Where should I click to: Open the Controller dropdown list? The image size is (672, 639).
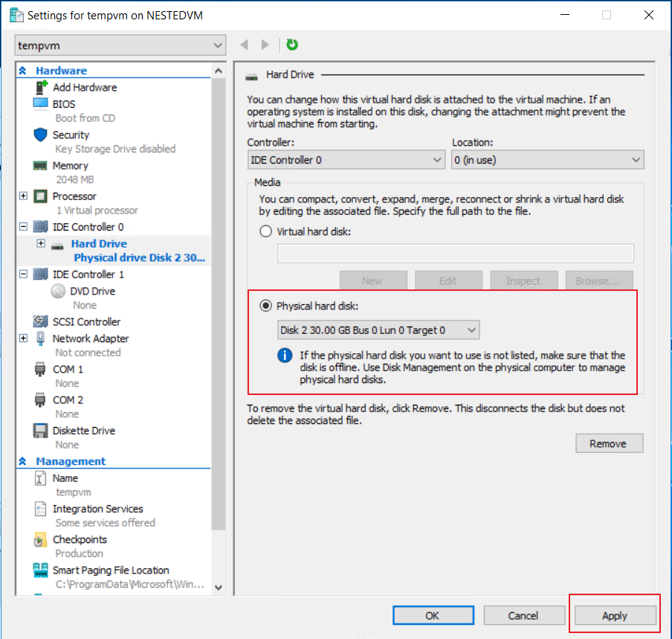[x=346, y=160]
